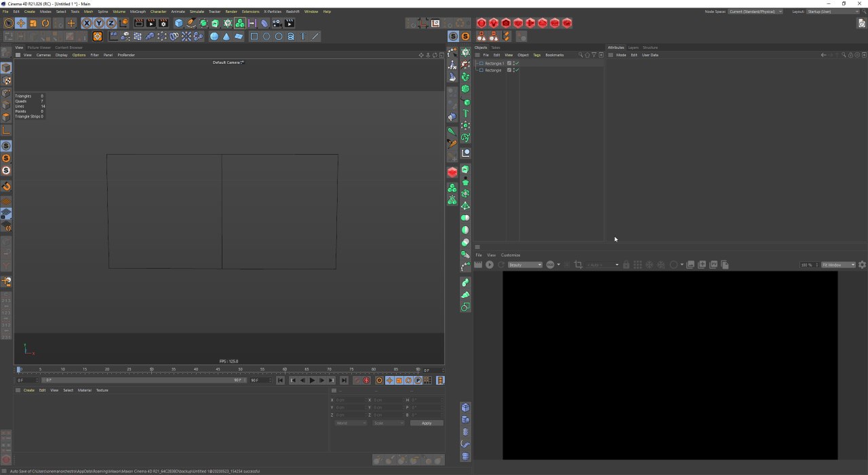Open the X-Particles menu
The width and height of the screenshot is (868, 475).
tap(272, 12)
